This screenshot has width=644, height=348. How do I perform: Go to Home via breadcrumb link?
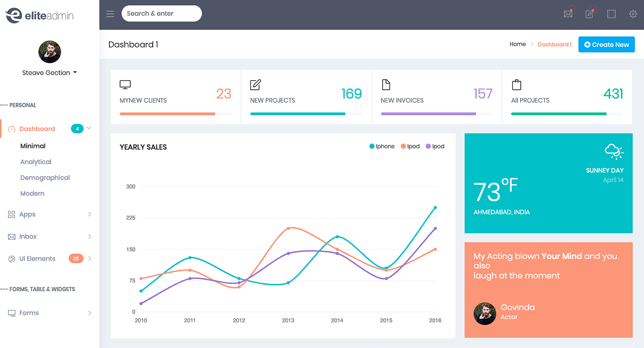[x=517, y=44]
